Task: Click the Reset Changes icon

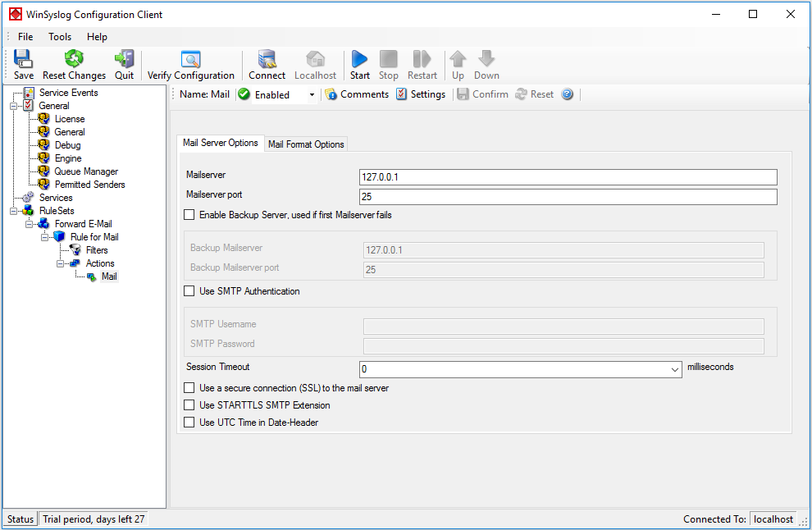Action: [x=74, y=65]
